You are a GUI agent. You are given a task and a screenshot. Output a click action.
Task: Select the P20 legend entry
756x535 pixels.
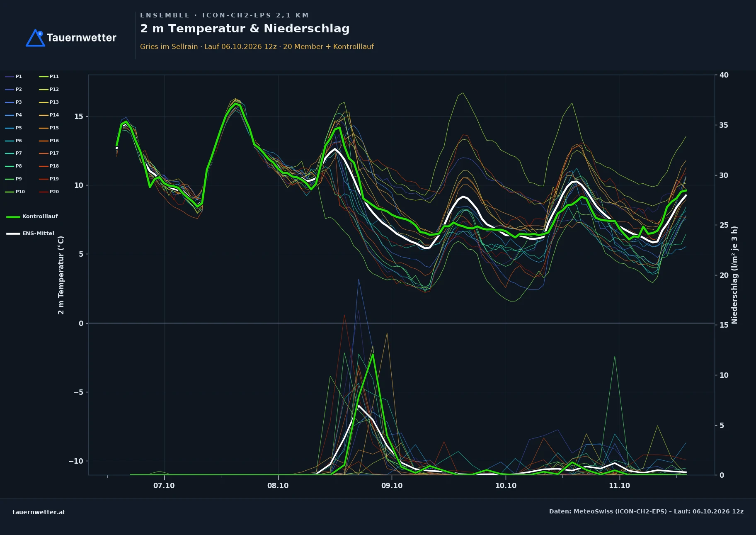coord(49,192)
